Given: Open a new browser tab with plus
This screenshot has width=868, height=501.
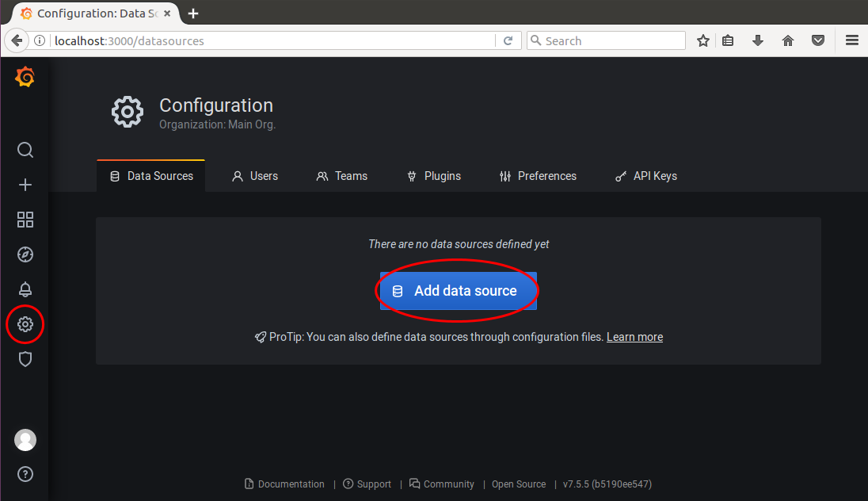Looking at the screenshot, I should pyautogui.click(x=193, y=13).
